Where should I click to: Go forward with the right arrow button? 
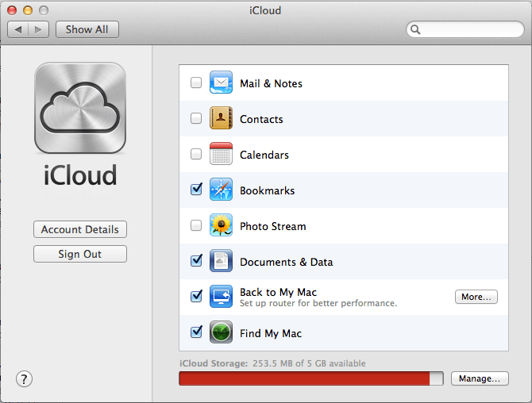(38, 29)
